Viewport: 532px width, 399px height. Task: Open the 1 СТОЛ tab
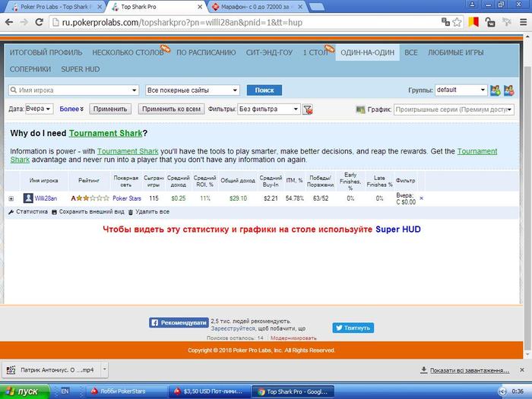coord(315,52)
